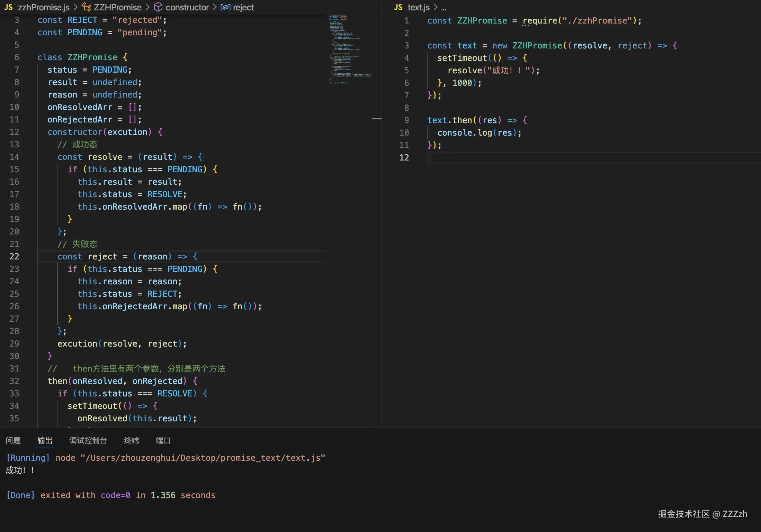Open the 端口 panel tab
The height and width of the screenshot is (532, 761).
(x=163, y=440)
